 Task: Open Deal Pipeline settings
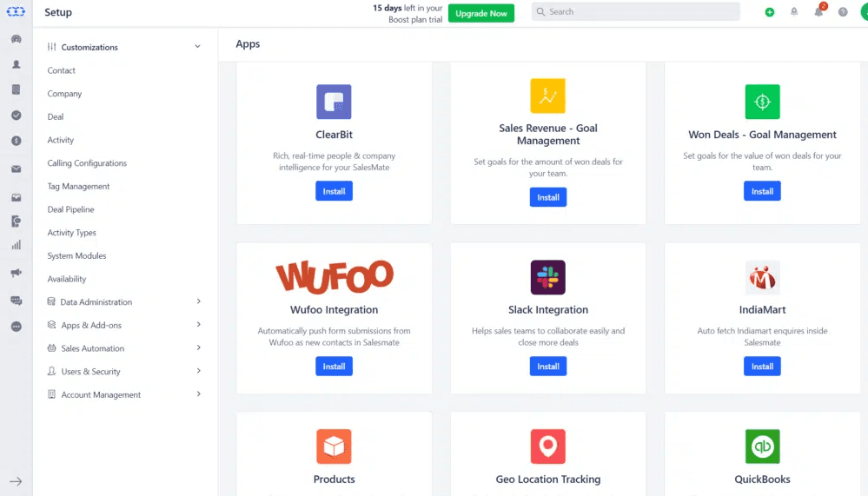tap(70, 210)
